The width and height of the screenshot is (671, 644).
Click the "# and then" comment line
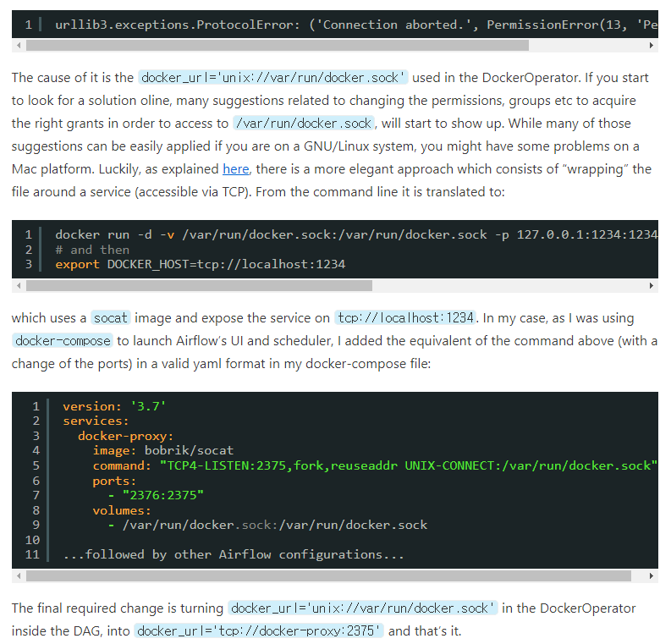[x=92, y=250]
